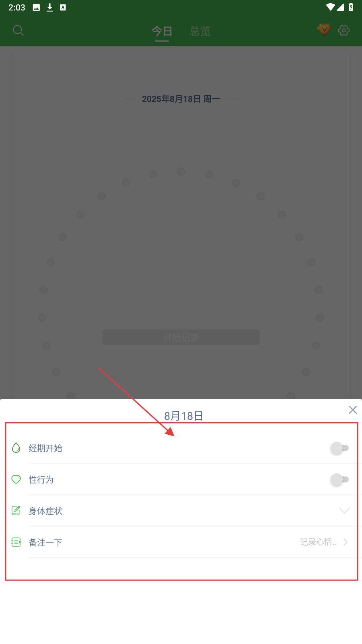
Task: Tap the search magnifier icon
Action: (18, 30)
